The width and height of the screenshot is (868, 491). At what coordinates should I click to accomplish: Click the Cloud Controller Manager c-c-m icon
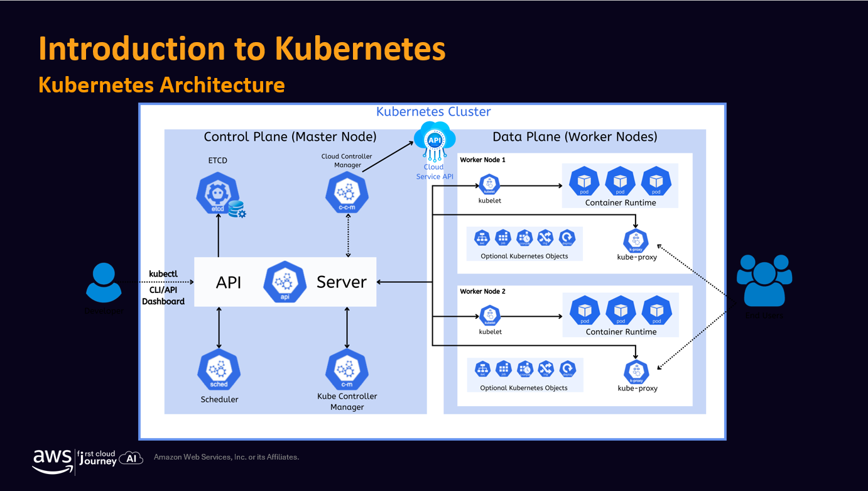tap(347, 193)
